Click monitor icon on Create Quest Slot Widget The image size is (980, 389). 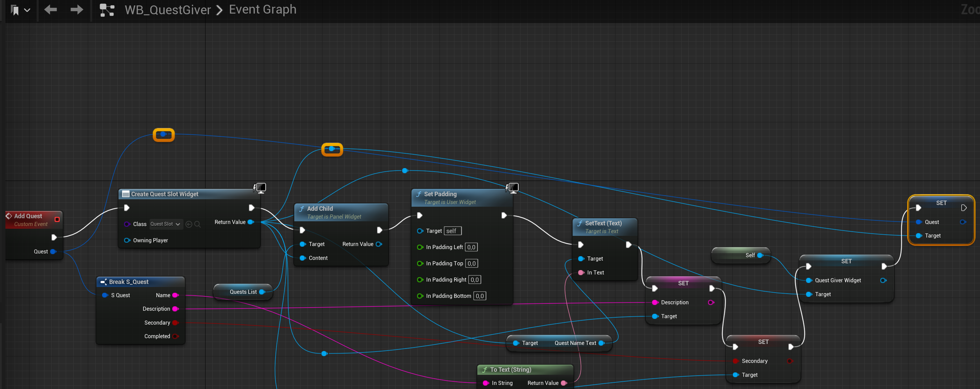pyautogui.click(x=260, y=187)
